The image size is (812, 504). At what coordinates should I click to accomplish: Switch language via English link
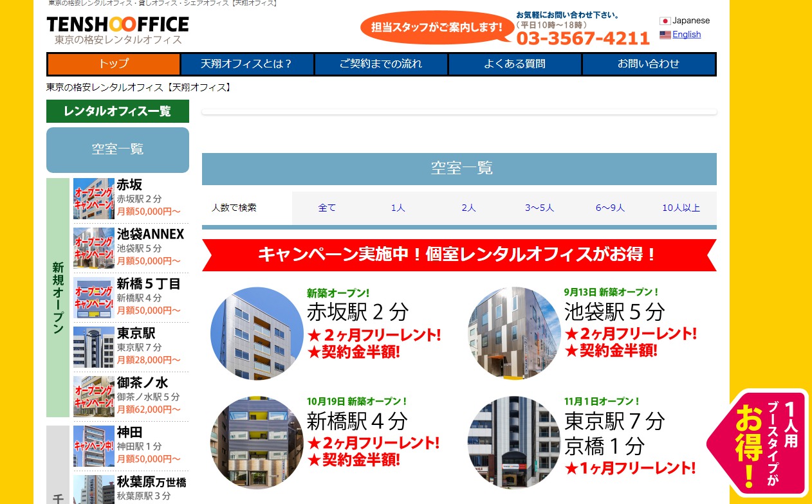point(686,35)
